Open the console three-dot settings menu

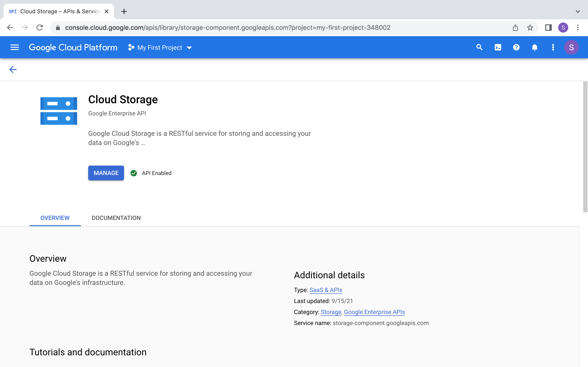click(553, 47)
